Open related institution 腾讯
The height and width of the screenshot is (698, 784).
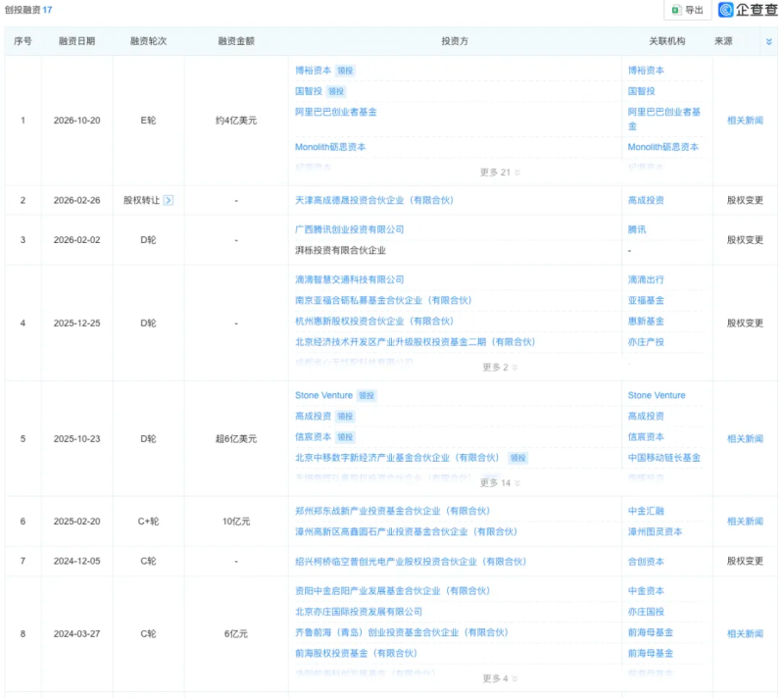pos(637,229)
